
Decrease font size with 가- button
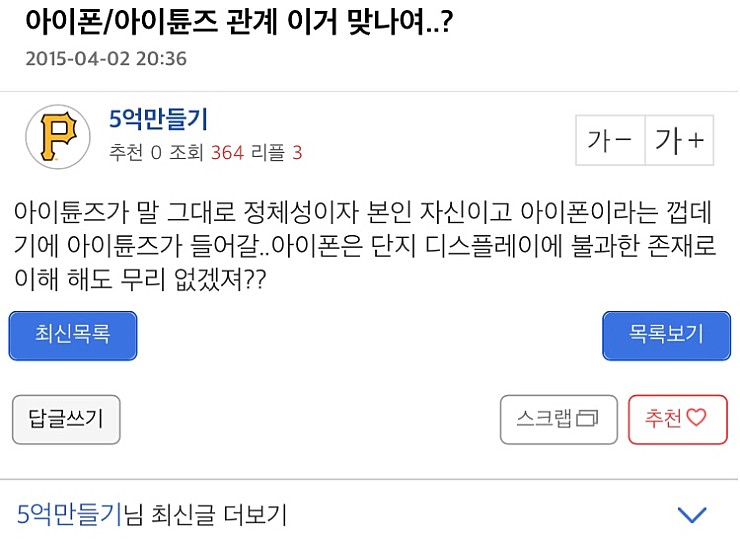coord(609,141)
